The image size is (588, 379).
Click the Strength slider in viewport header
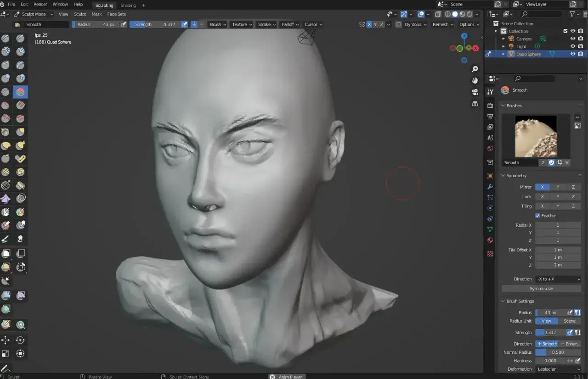(x=155, y=24)
